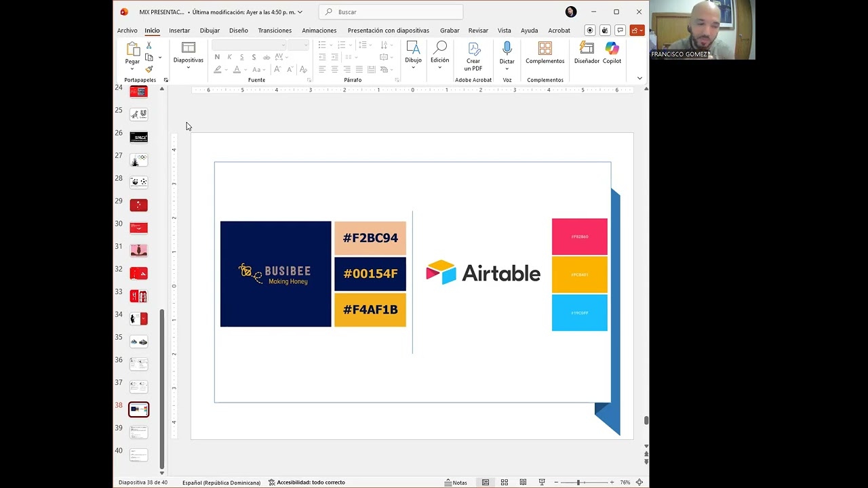The image size is (868, 488).
Task: Open Fuente dialog launcher
Action: (309, 80)
